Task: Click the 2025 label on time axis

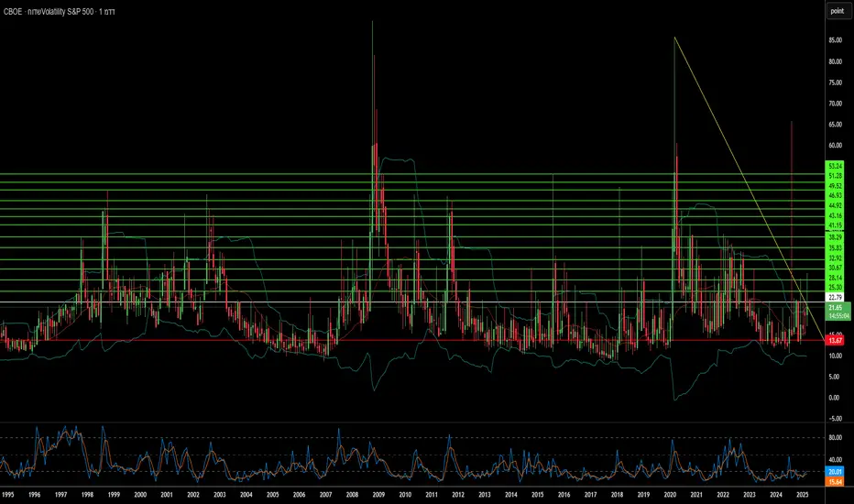Action: (x=801, y=495)
